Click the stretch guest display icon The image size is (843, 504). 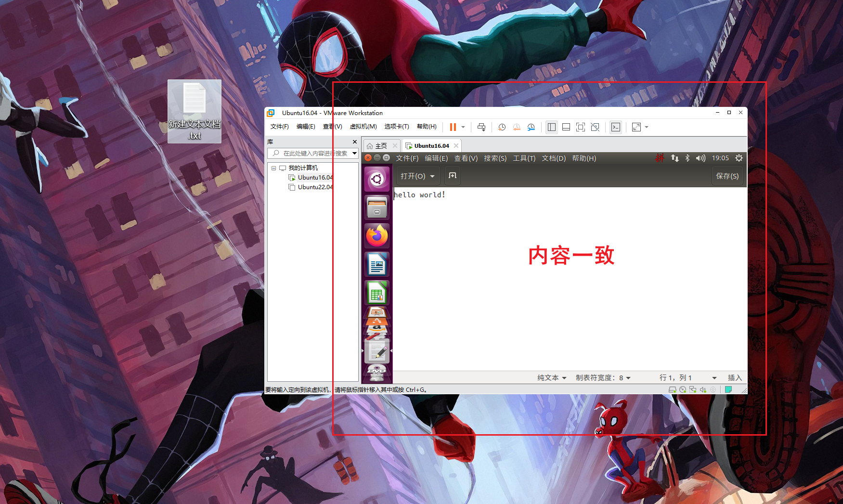click(x=636, y=127)
